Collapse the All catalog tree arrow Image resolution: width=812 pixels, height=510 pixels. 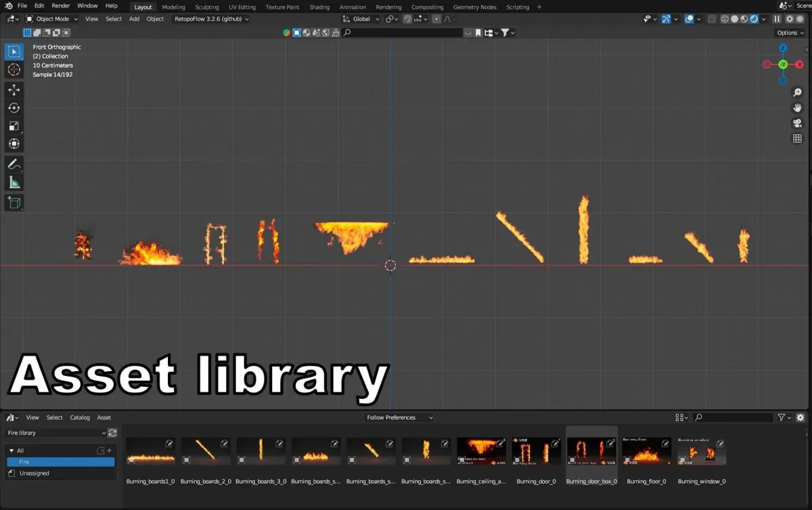click(x=12, y=450)
